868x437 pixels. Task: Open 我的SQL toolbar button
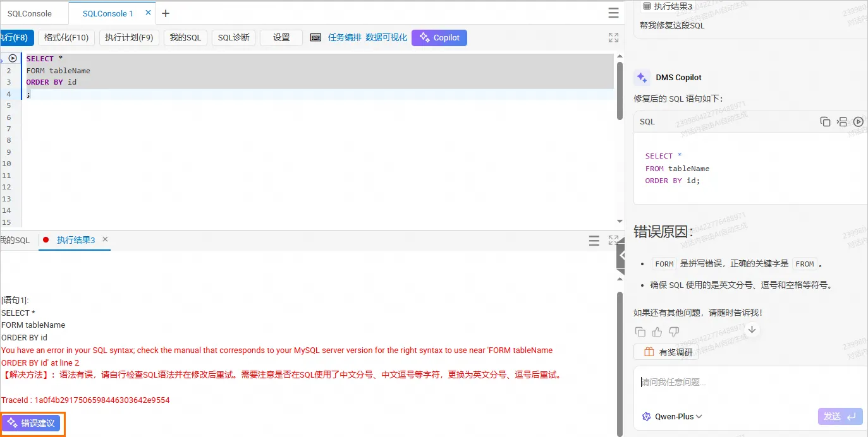(x=185, y=38)
